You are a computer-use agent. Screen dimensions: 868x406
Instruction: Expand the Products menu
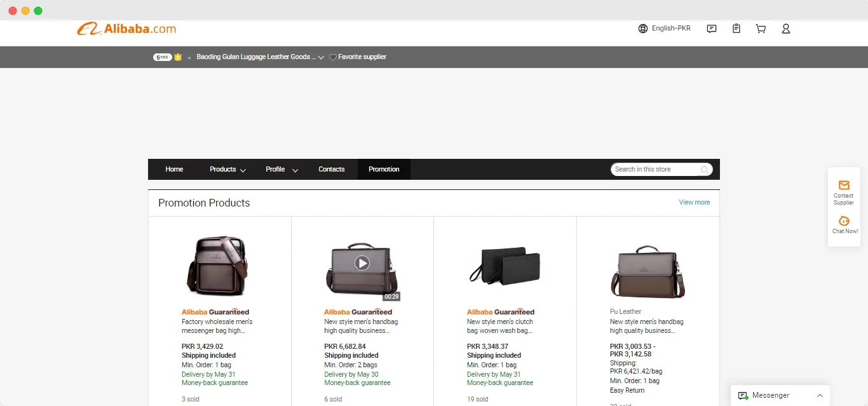pyautogui.click(x=226, y=169)
